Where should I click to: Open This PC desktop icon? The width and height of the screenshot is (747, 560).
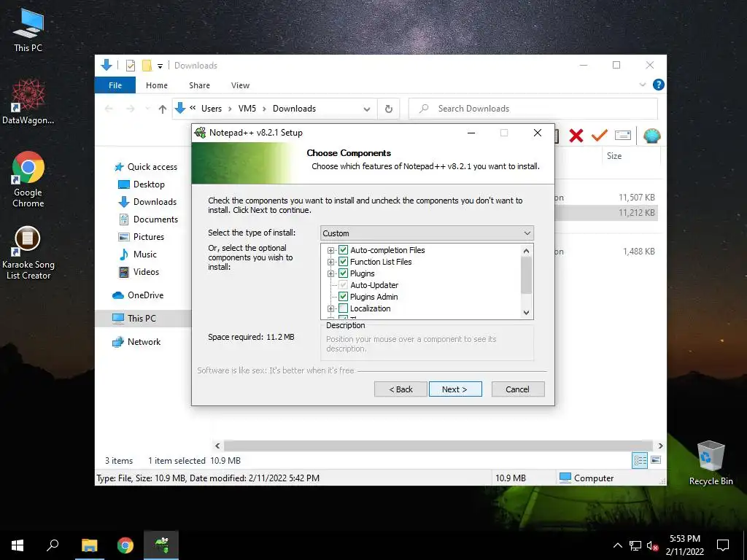coord(28,31)
